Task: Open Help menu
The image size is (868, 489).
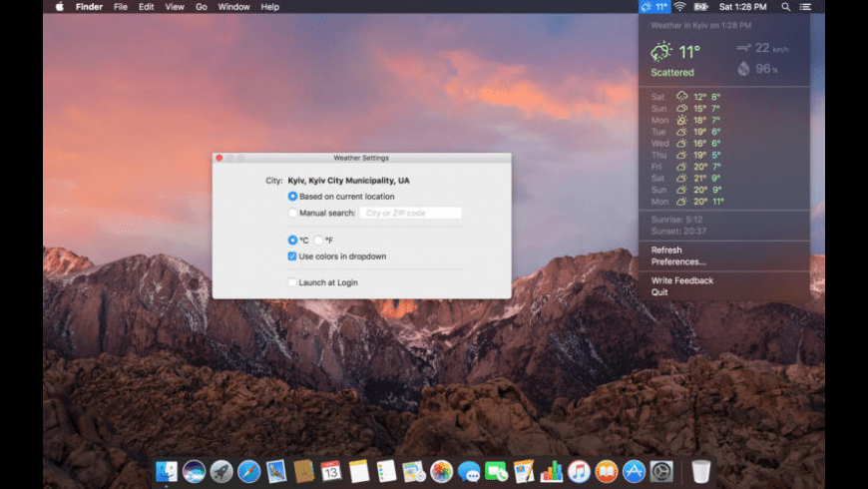Action: [269, 7]
